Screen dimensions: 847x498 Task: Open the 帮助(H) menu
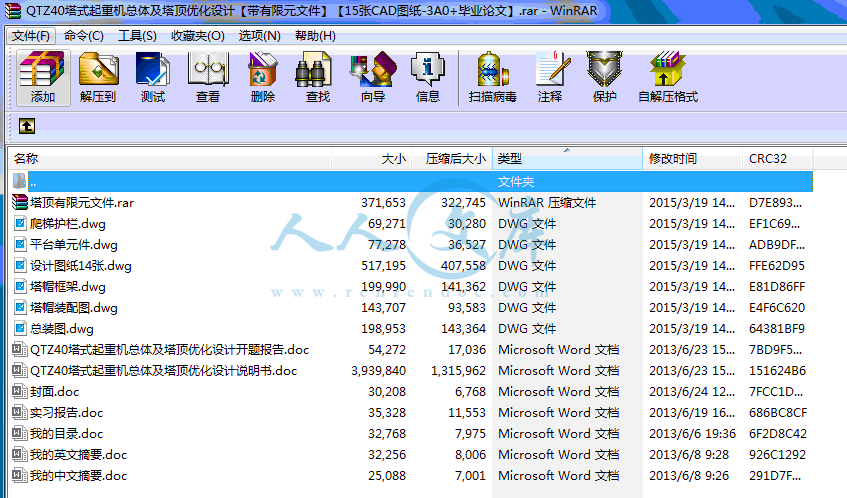point(315,36)
